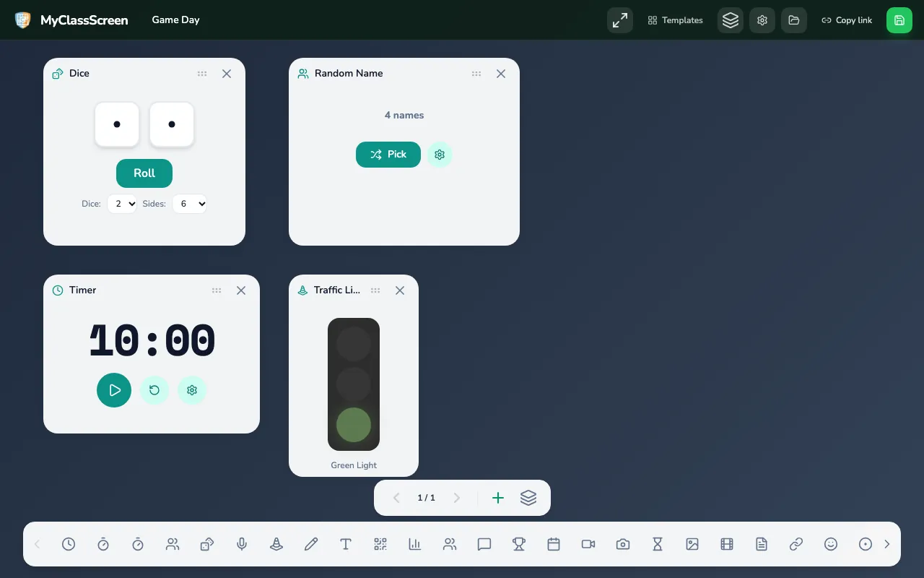924x578 pixels.
Task: Open the QR code widget
Action: tap(380, 544)
